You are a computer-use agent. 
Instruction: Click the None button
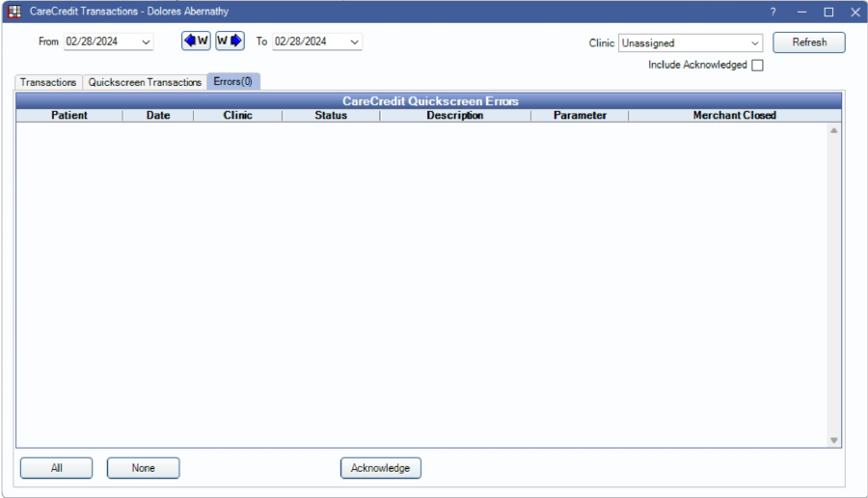tap(144, 468)
